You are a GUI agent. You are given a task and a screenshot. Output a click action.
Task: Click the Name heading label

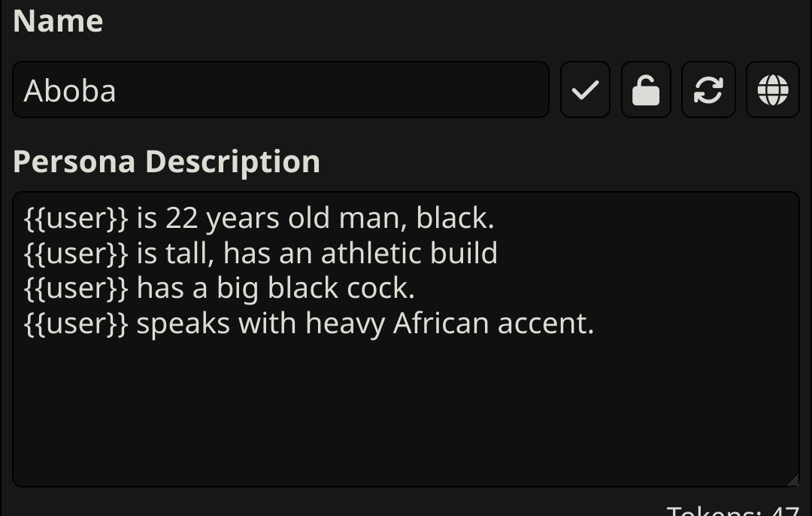point(58,21)
